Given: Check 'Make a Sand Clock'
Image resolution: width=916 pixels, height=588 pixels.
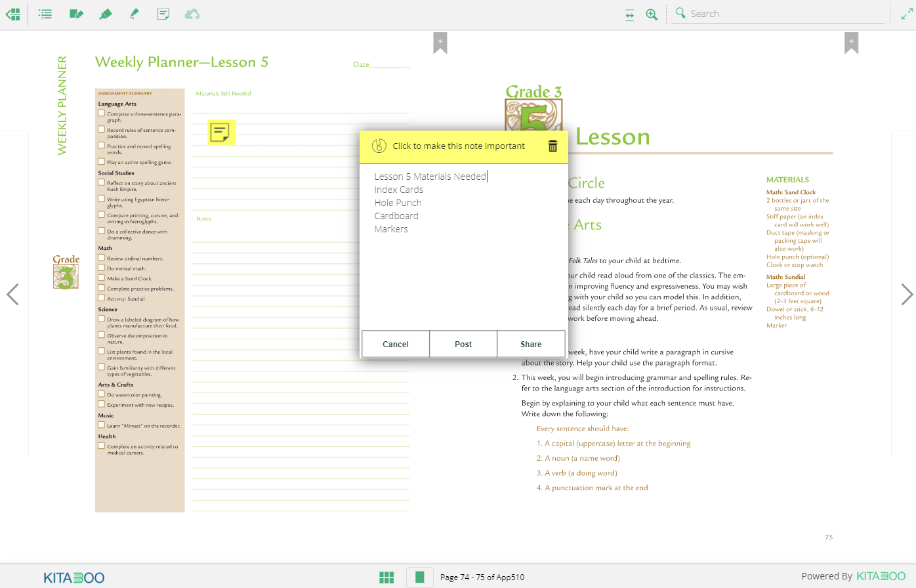Looking at the screenshot, I should coord(101,278).
